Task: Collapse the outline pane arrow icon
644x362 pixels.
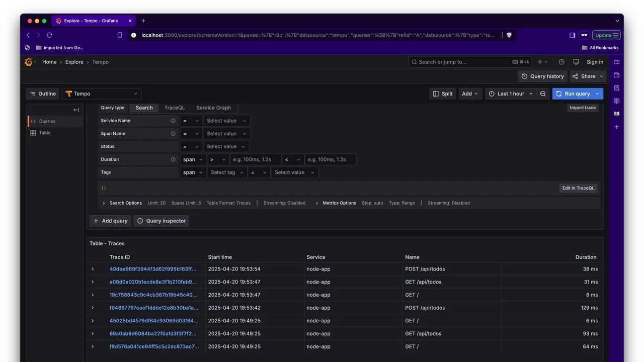Action: tap(76, 110)
